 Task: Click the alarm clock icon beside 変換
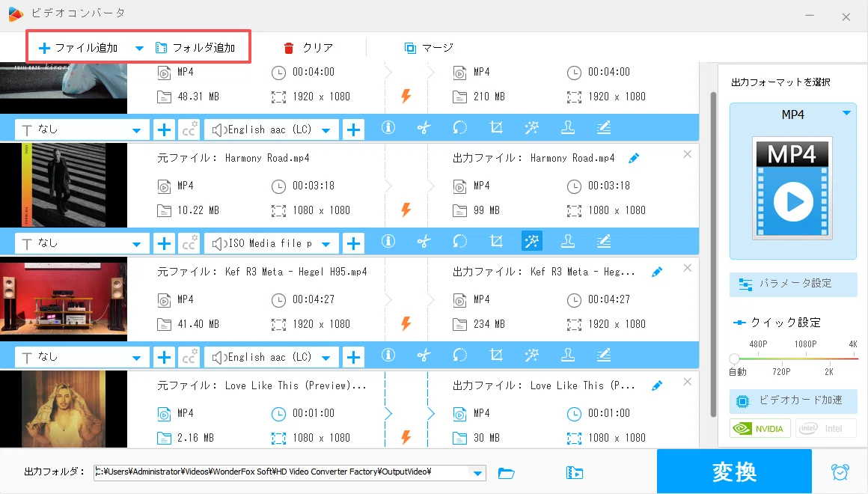tap(840, 472)
